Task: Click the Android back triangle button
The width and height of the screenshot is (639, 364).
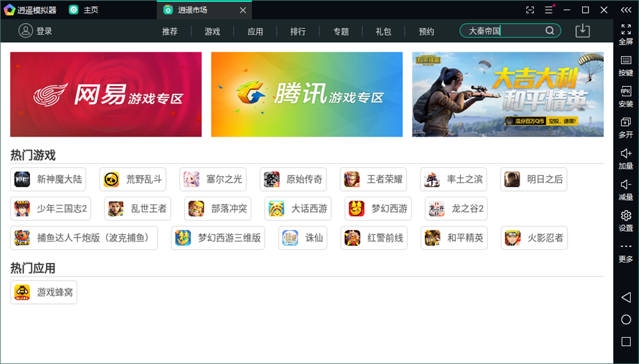Action: pos(626,297)
